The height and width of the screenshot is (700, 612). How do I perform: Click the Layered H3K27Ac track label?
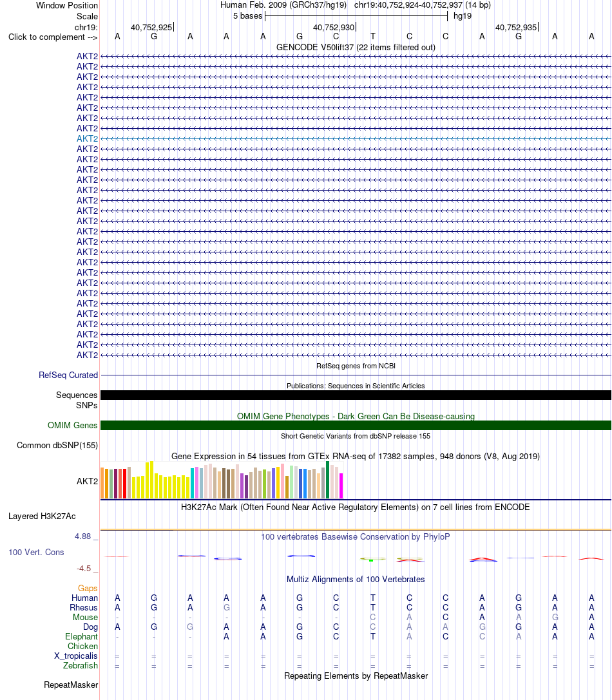click(42, 516)
